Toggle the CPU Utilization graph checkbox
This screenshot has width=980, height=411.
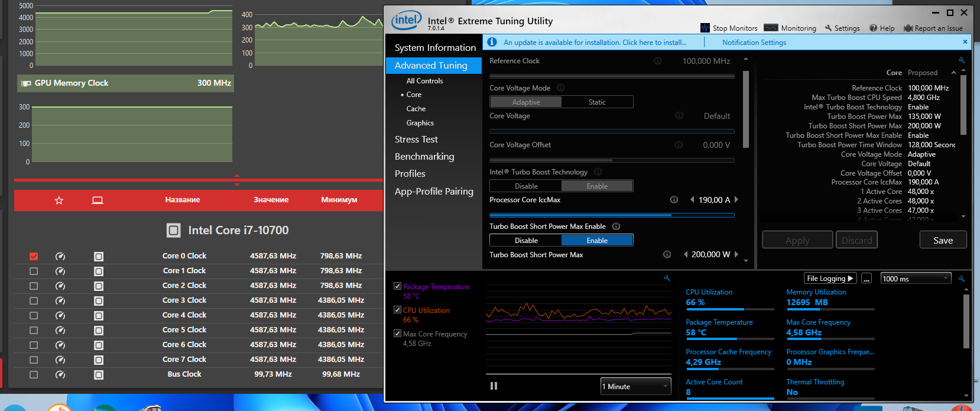397,310
